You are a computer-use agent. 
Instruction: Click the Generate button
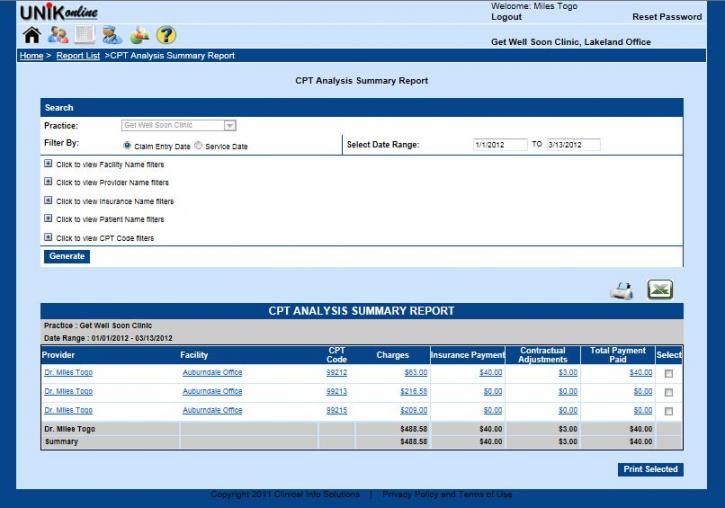click(67, 257)
